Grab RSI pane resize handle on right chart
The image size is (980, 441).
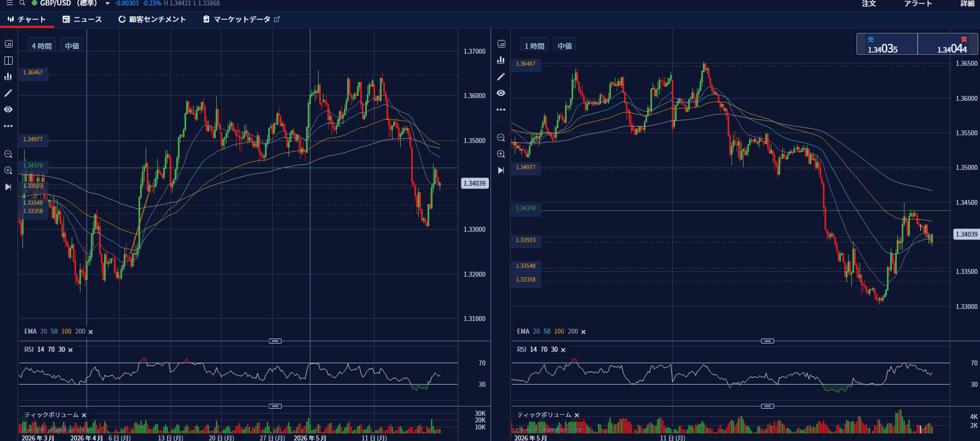[768, 341]
